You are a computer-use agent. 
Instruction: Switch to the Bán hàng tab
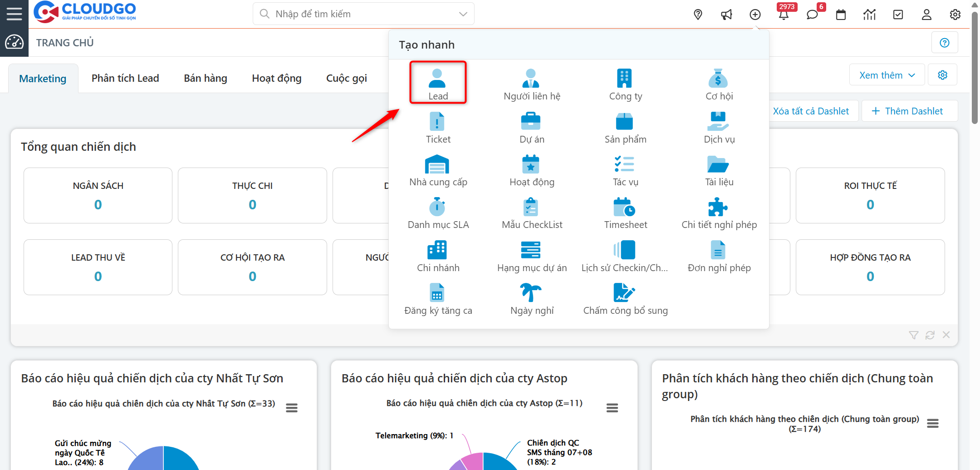point(206,78)
